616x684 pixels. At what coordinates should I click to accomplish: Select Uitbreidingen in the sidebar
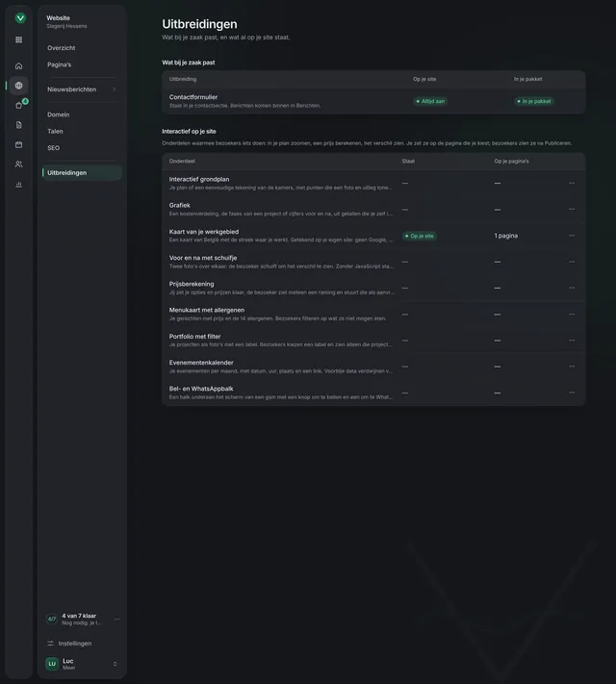point(82,173)
